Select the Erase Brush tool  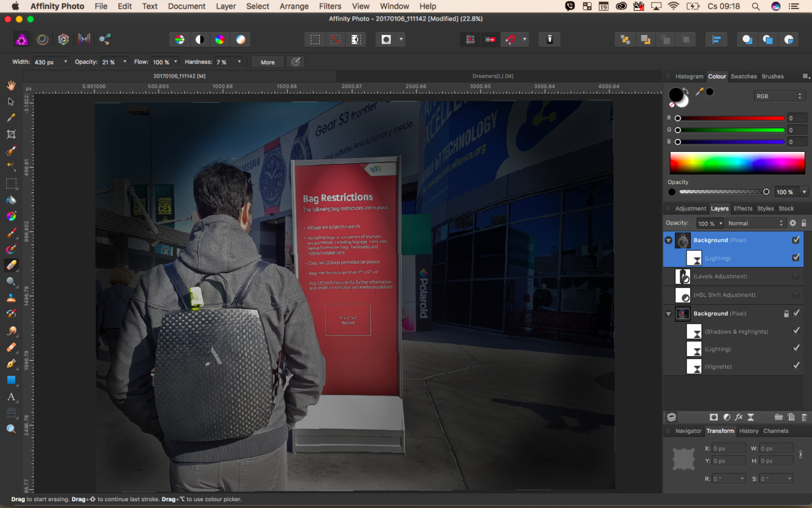click(x=11, y=266)
